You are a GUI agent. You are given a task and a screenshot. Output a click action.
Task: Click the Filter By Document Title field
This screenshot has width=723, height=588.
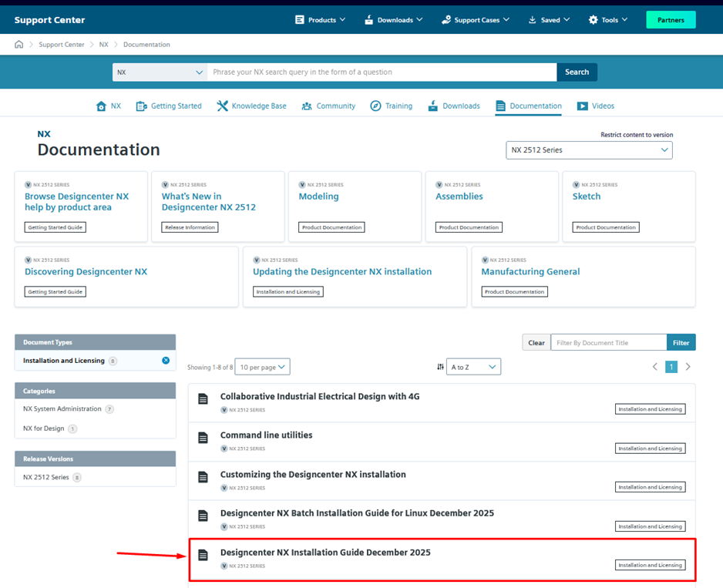pos(608,343)
